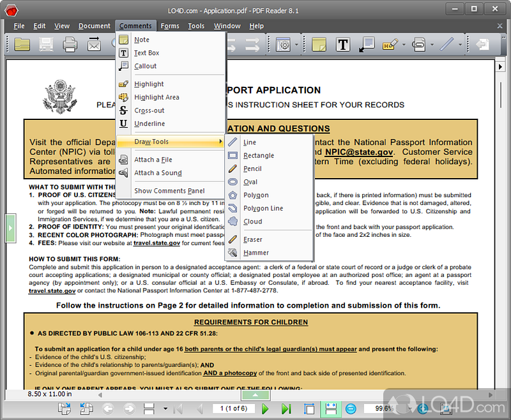Click the Email envelope toolbar icon
Image resolution: width=511 pixels, height=420 pixels.
tap(94, 45)
